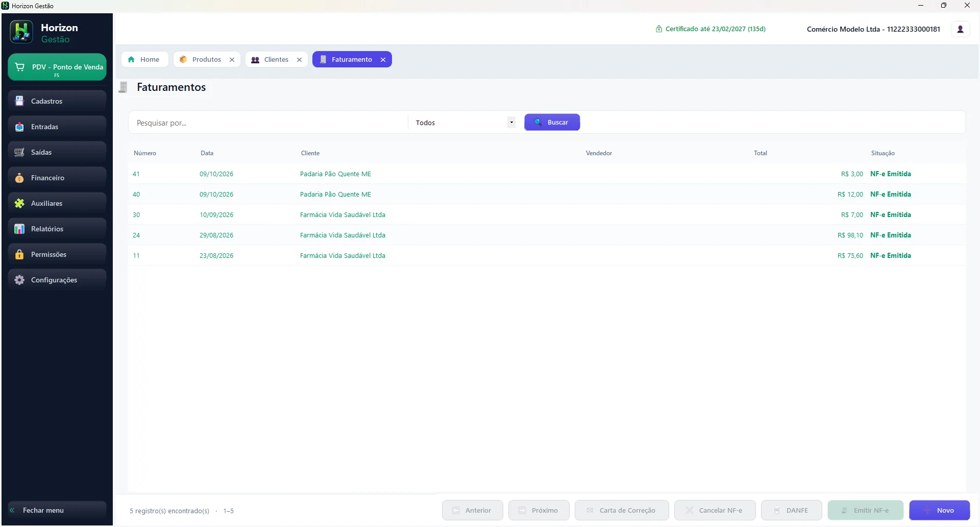Sort by the Situação column header
Image resolution: width=980 pixels, height=527 pixels.
[x=883, y=153]
